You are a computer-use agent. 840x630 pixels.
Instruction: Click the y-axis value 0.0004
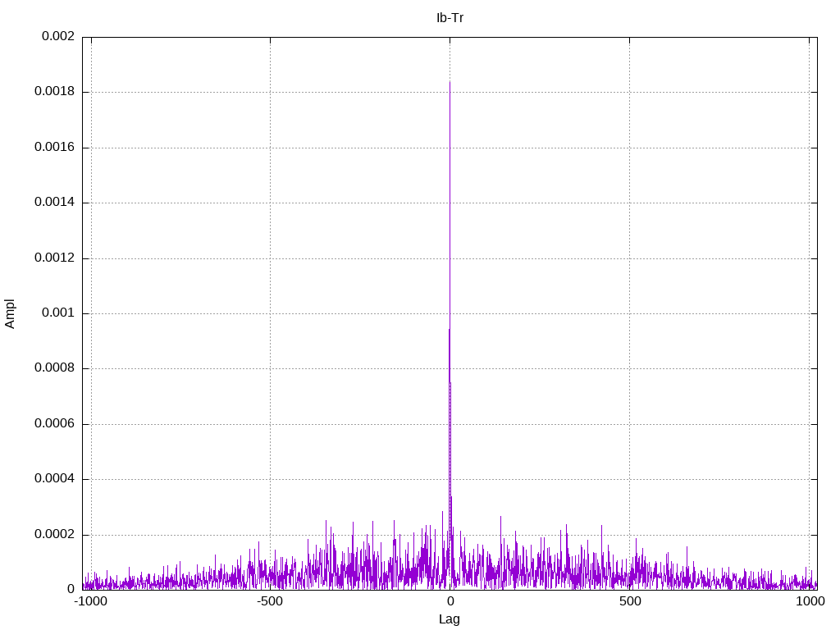(x=54, y=479)
